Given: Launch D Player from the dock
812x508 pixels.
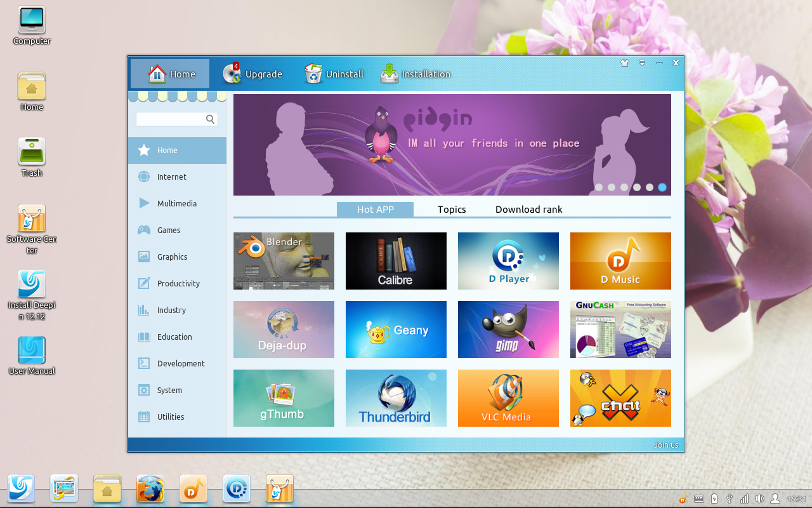Looking at the screenshot, I should pyautogui.click(x=237, y=489).
